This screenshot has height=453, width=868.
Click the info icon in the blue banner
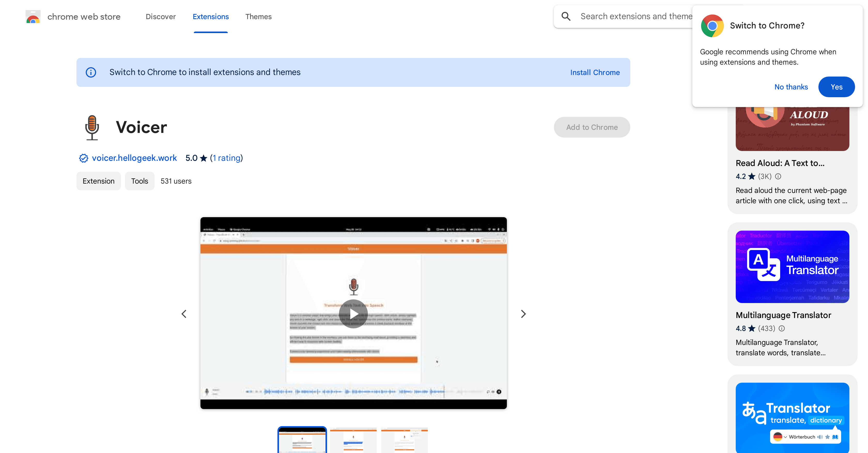point(91,72)
